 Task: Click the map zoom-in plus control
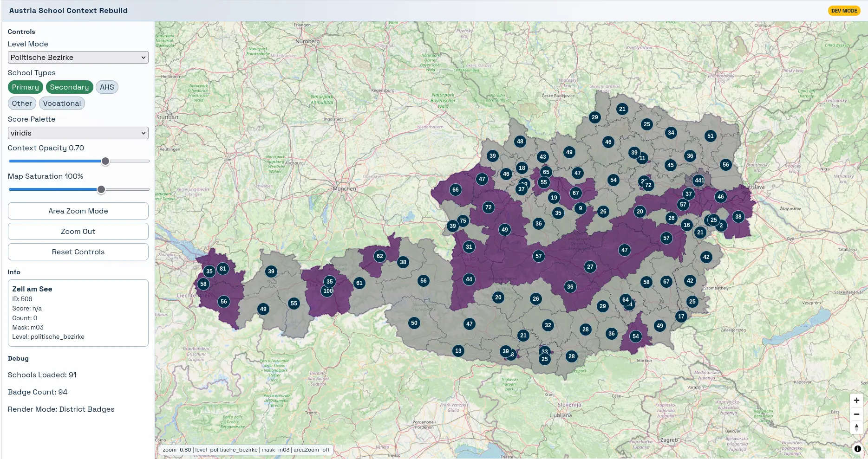856,400
